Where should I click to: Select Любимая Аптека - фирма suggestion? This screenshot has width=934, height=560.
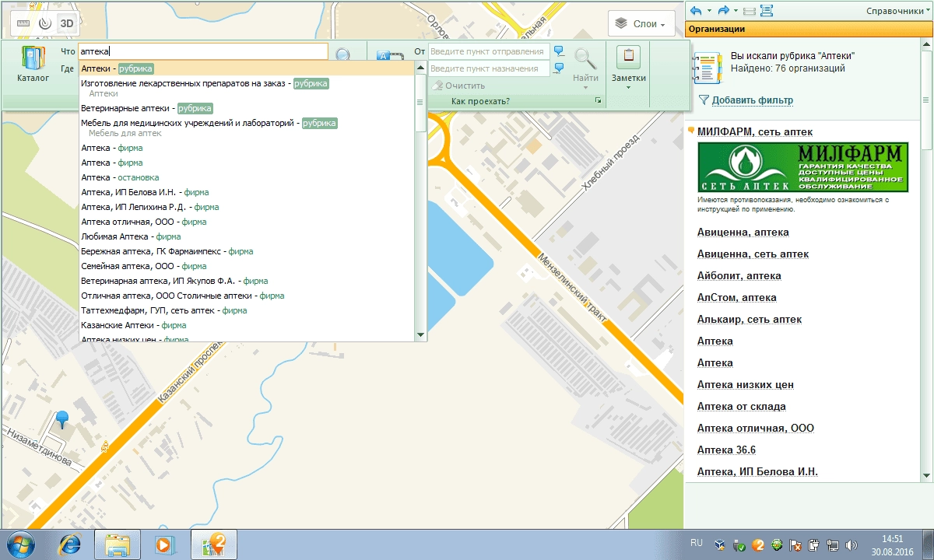tap(248, 236)
